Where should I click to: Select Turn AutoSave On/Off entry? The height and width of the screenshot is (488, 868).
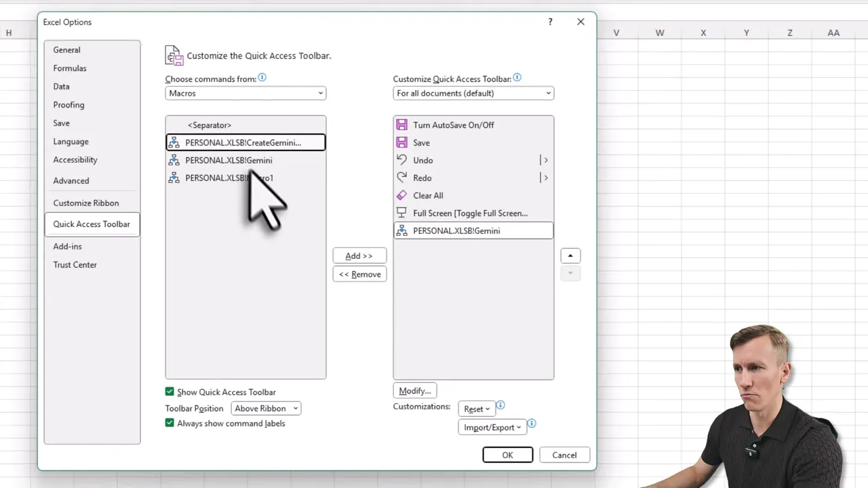coord(453,125)
